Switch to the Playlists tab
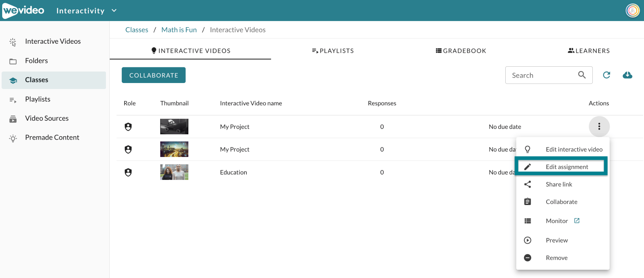This screenshot has height=278, width=644. pyautogui.click(x=333, y=51)
